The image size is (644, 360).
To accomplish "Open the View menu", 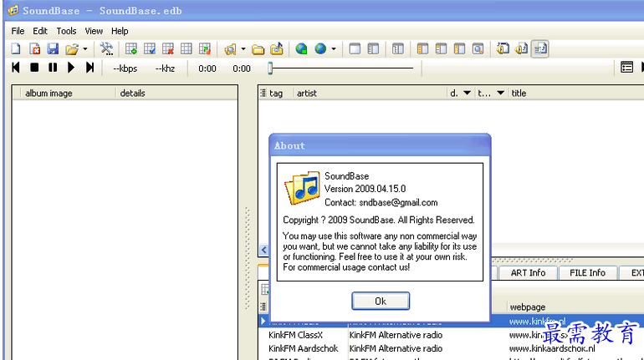I will click(x=94, y=31).
